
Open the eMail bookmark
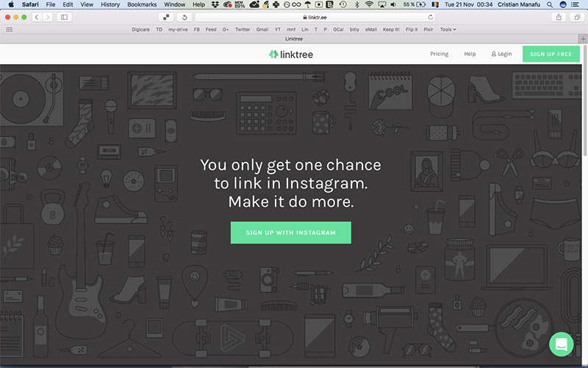(x=371, y=29)
